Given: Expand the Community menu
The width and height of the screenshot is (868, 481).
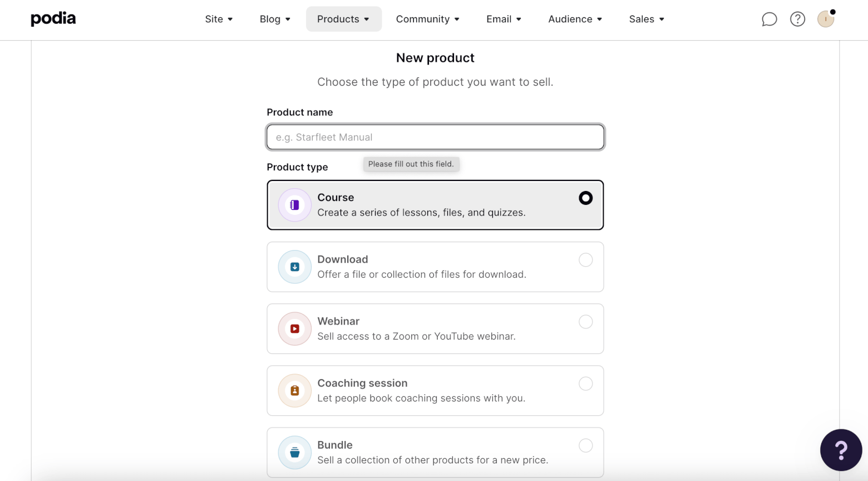Looking at the screenshot, I should click(x=428, y=19).
